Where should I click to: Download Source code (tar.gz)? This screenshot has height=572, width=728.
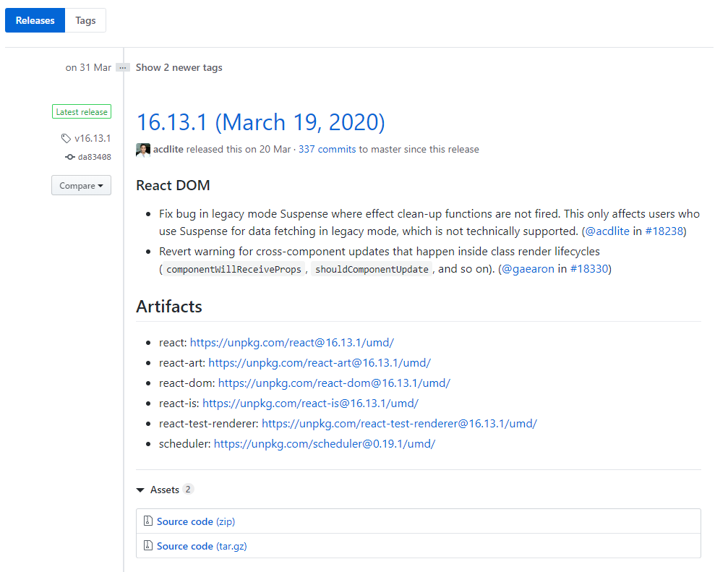[x=202, y=546]
